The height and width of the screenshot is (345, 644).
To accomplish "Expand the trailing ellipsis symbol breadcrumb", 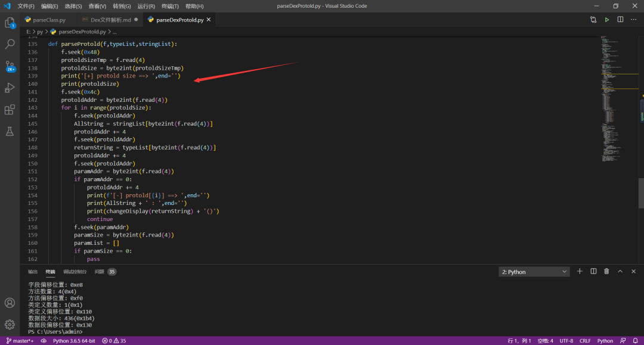I will [114, 32].
